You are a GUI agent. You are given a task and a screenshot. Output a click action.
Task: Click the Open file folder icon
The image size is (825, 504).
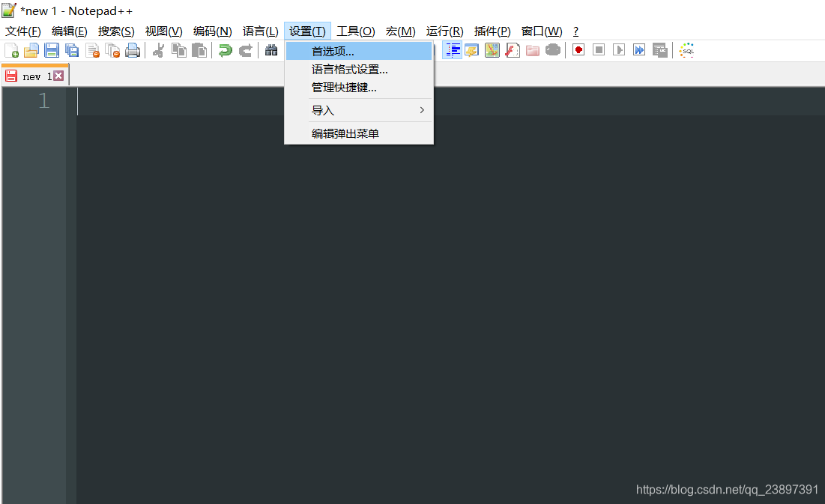pyautogui.click(x=31, y=50)
